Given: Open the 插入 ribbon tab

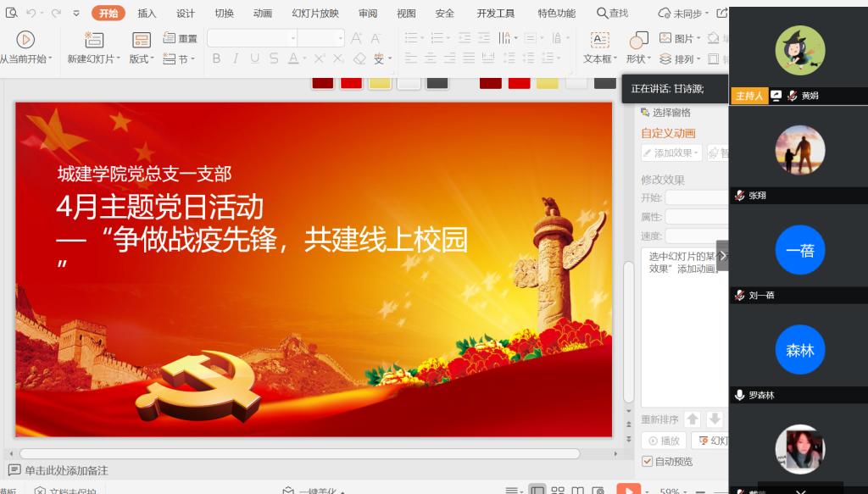Looking at the screenshot, I should coord(147,14).
